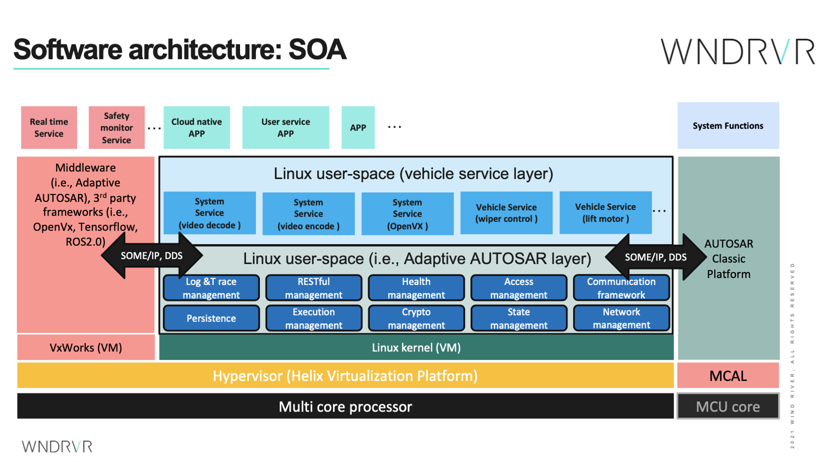Select System Service video decode box
Screen dimensions: 820x462
tap(210, 213)
